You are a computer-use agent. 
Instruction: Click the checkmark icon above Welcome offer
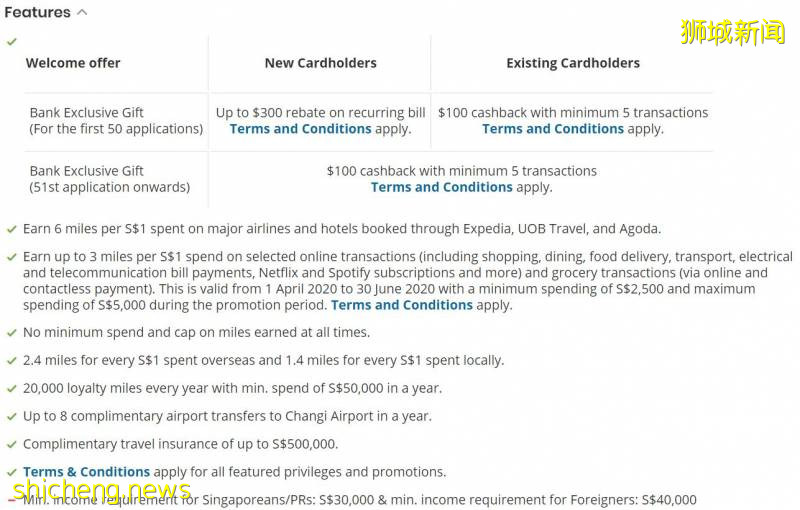(11, 42)
